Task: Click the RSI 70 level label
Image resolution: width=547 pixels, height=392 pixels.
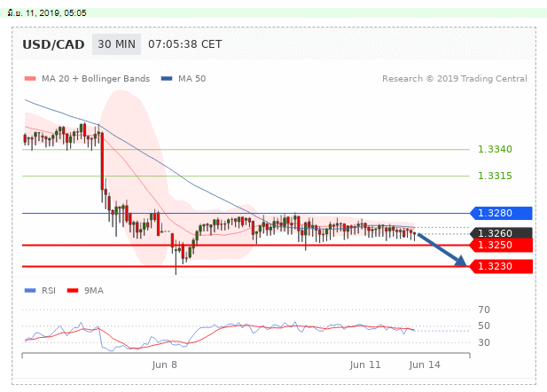Action: click(484, 310)
